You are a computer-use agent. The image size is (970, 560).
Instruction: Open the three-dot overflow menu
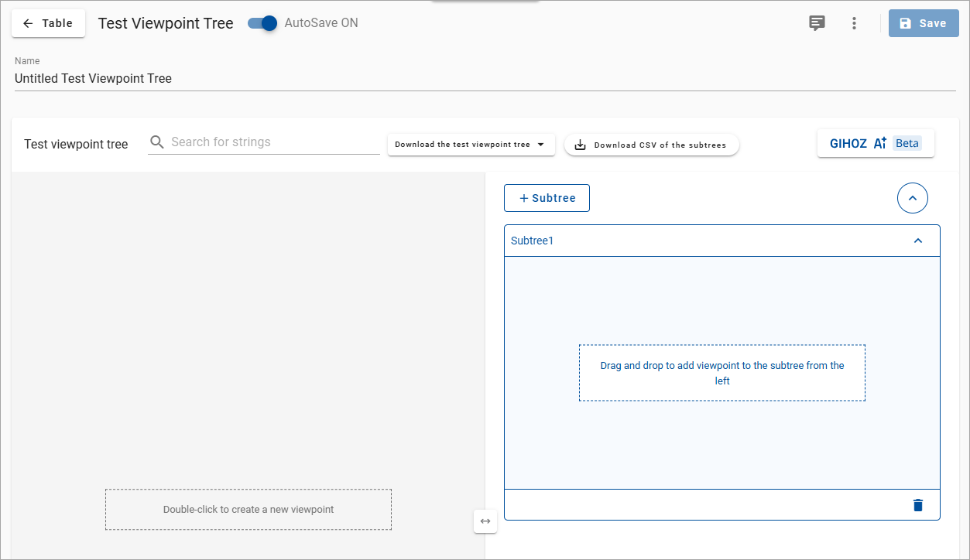pyautogui.click(x=854, y=23)
